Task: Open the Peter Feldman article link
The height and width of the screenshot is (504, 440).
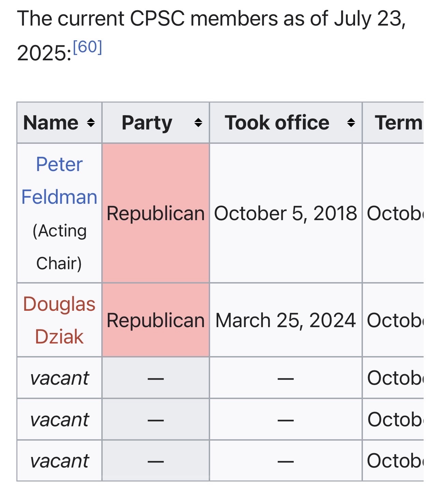Action: 59,181
